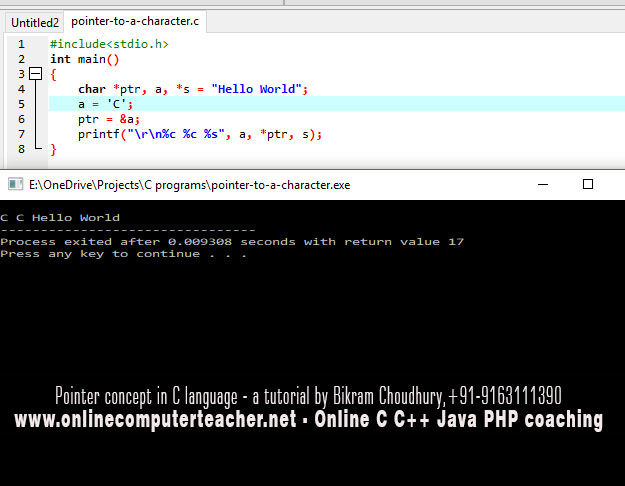
Task: Click the www.onlinecomputerteacher.net web address
Action: (155, 420)
